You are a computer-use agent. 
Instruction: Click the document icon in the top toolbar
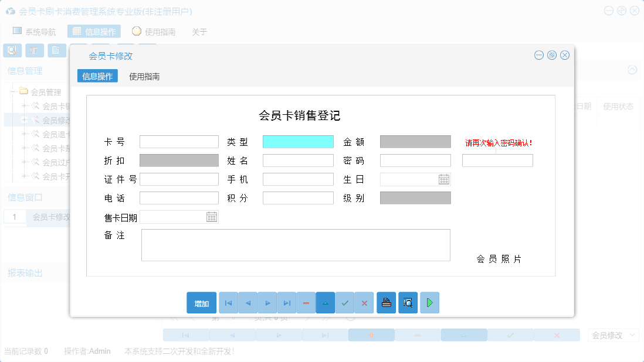[56, 50]
